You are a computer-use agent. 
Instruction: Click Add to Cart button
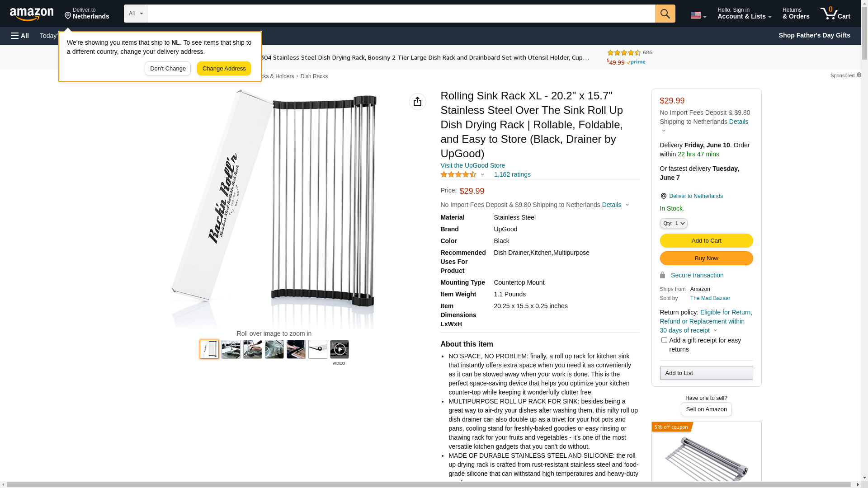(706, 241)
